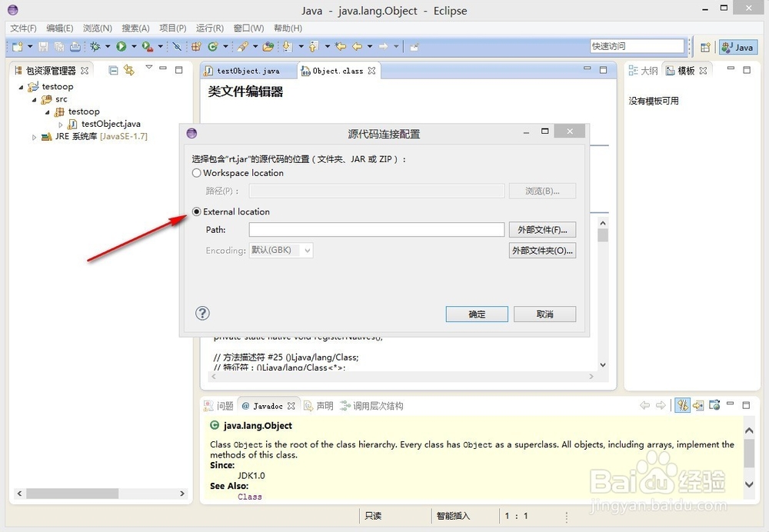
Task: Expand the testObject.java tree node
Action: coord(61,125)
